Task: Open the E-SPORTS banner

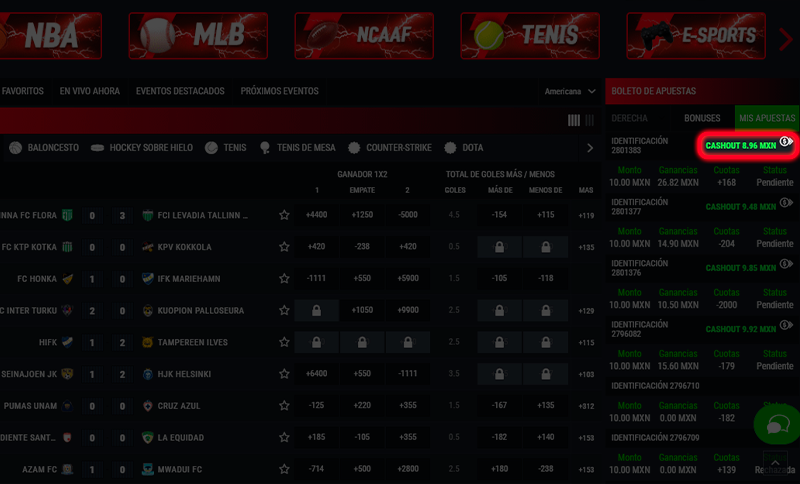Action: tap(696, 36)
